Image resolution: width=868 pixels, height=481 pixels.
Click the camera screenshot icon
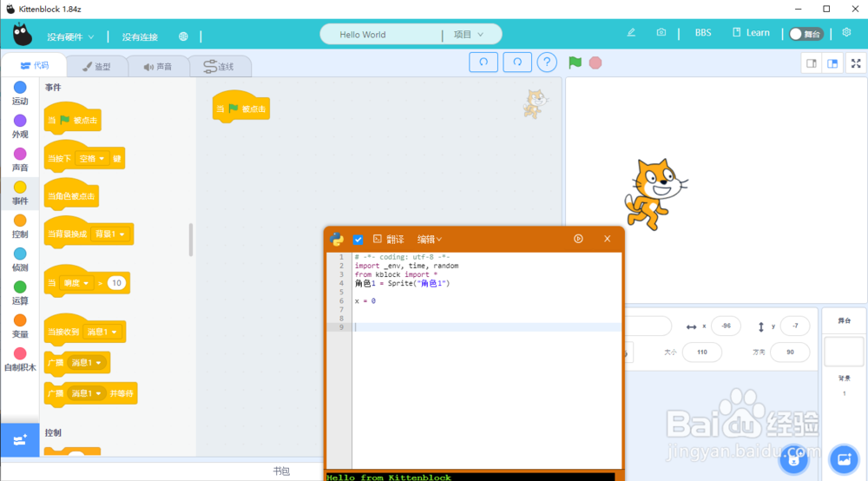click(661, 33)
